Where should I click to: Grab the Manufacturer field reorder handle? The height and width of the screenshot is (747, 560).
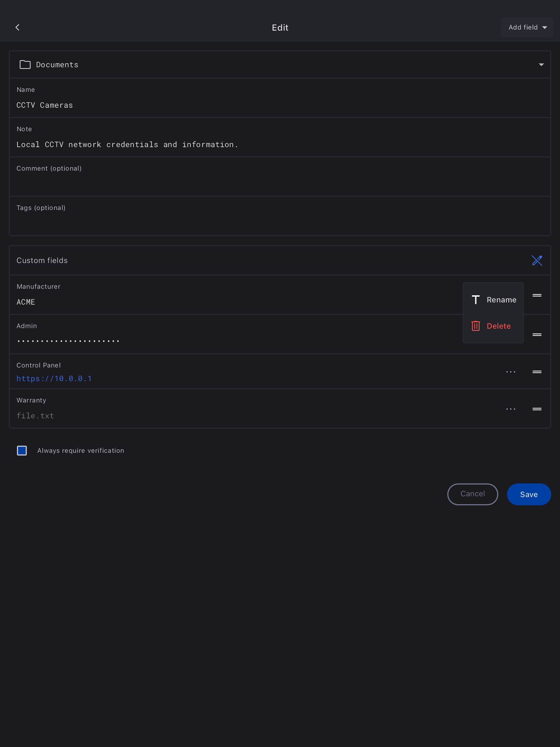click(x=537, y=296)
